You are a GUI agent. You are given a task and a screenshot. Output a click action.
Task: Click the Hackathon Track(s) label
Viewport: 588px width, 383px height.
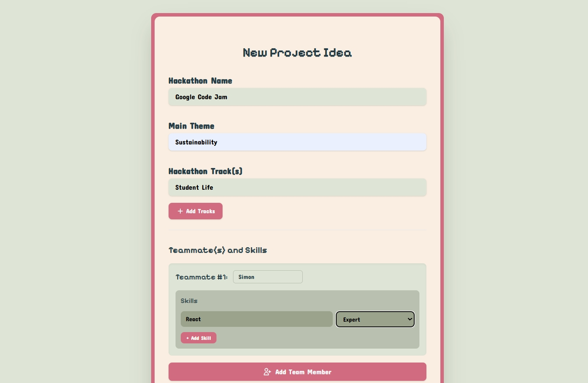205,171
